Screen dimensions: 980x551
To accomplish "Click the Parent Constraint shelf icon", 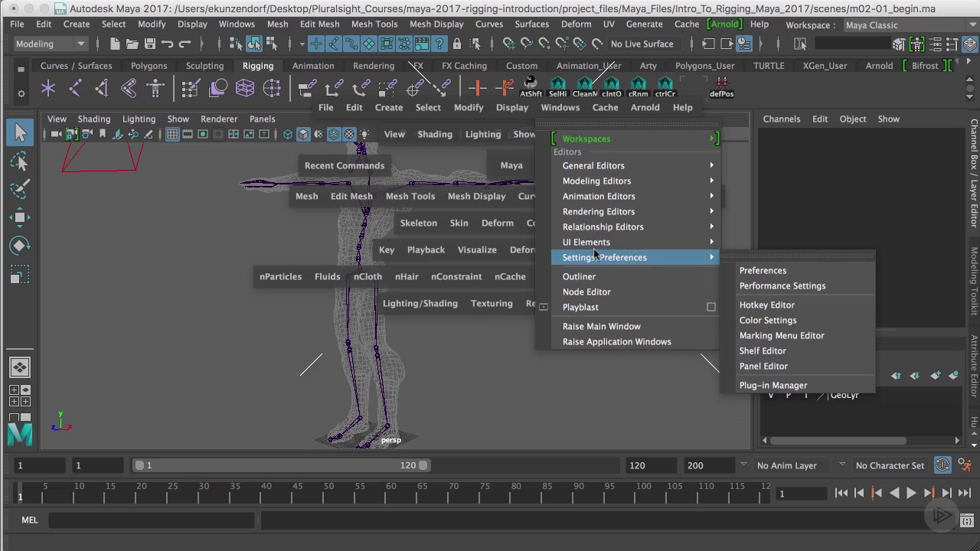I will [307, 89].
